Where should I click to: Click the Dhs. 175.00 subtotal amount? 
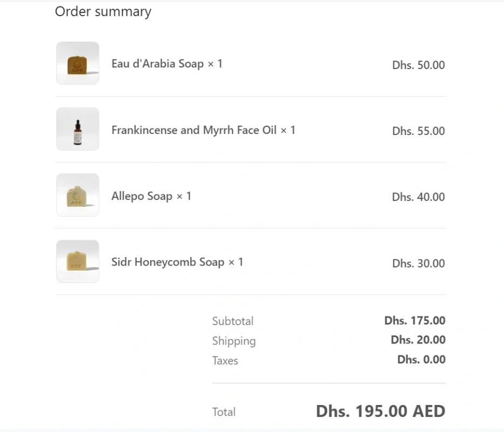[414, 320]
